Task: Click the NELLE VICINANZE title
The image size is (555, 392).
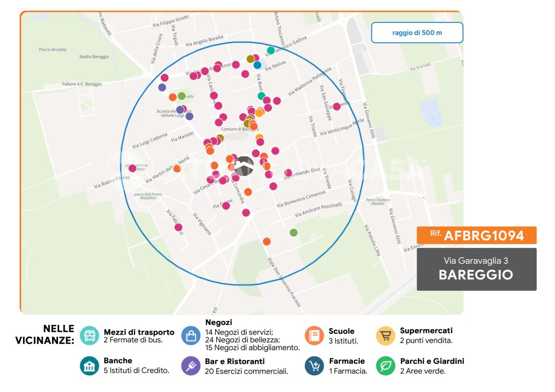Action: (x=45, y=335)
